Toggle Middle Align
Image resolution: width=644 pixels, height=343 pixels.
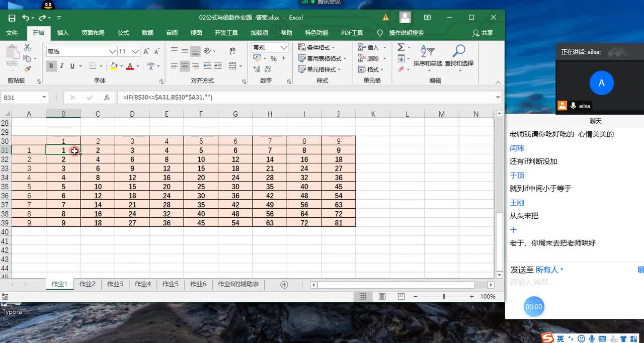pyautogui.click(x=185, y=51)
